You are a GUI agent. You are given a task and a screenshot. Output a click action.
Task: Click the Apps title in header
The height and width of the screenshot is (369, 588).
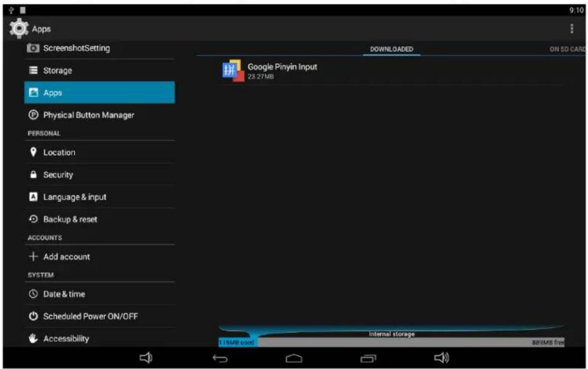[41, 29]
